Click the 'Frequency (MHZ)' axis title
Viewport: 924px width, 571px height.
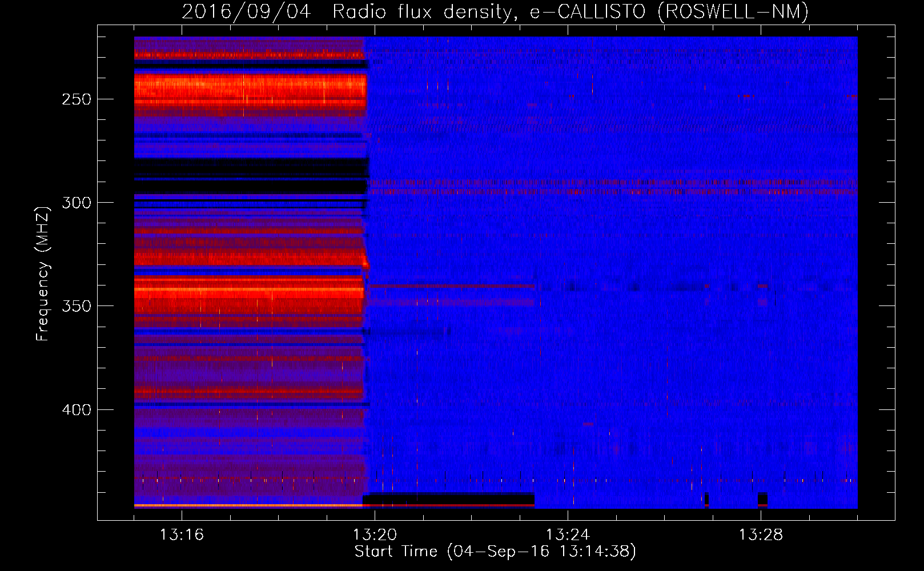coord(43,274)
